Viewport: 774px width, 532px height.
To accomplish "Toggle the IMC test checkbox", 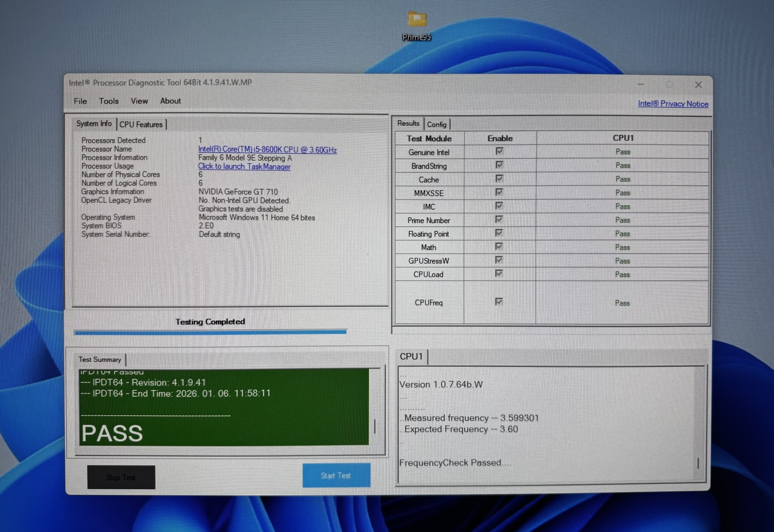I will [499, 206].
